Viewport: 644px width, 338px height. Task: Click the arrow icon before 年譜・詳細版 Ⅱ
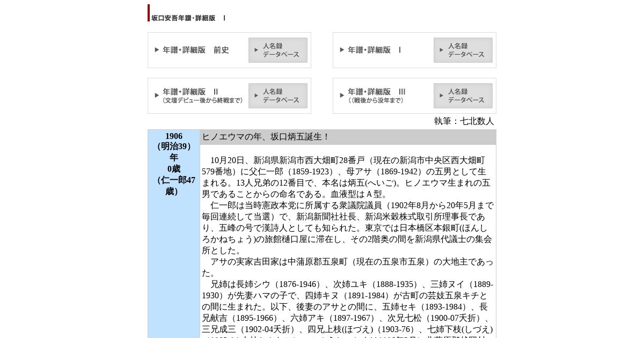coord(157,95)
